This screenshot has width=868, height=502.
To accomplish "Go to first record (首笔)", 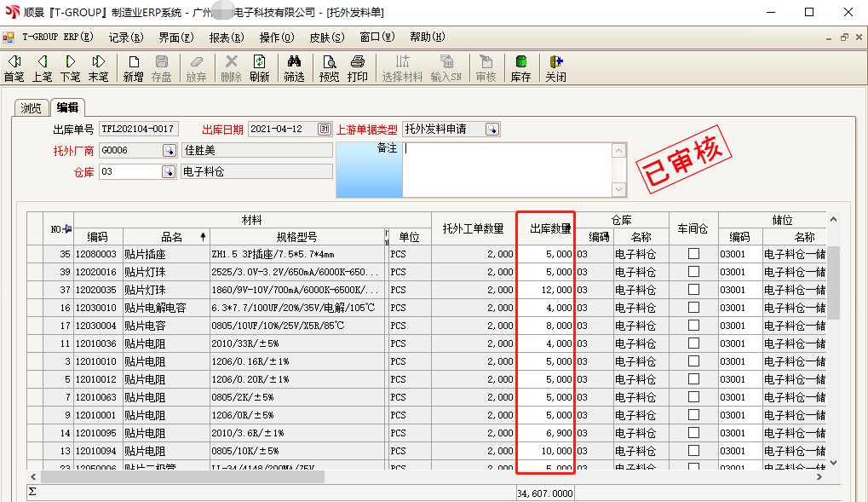I will [x=14, y=68].
